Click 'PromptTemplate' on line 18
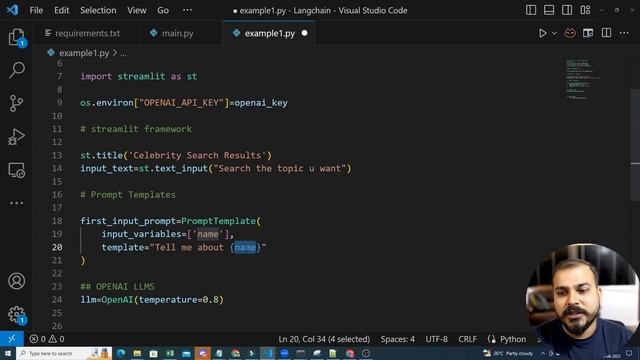This screenshot has width=640, height=360. pos(218,221)
